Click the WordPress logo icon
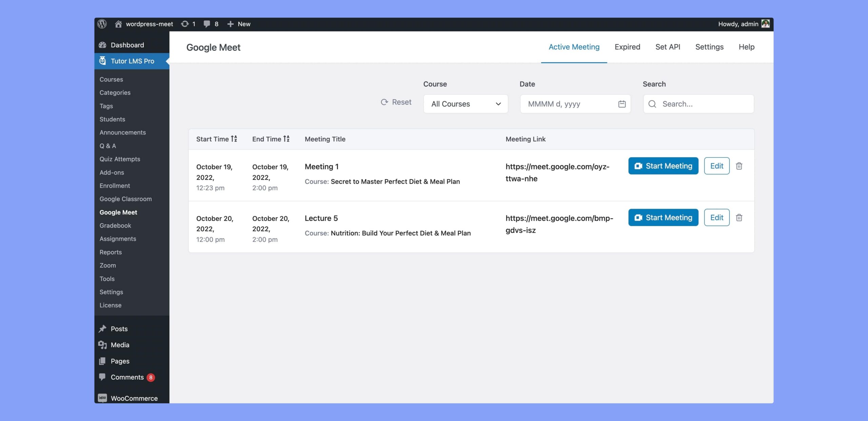868x421 pixels. (102, 24)
